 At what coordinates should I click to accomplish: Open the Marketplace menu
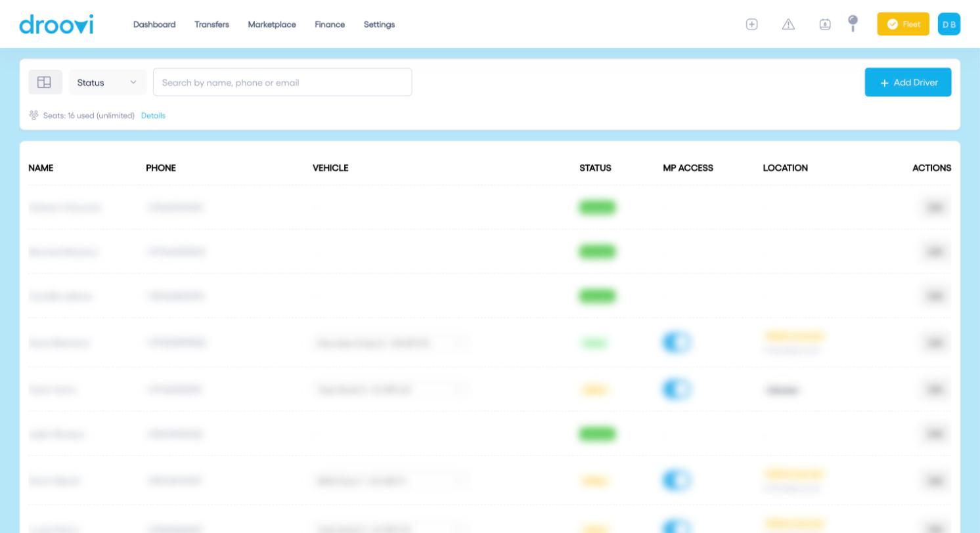272,24
